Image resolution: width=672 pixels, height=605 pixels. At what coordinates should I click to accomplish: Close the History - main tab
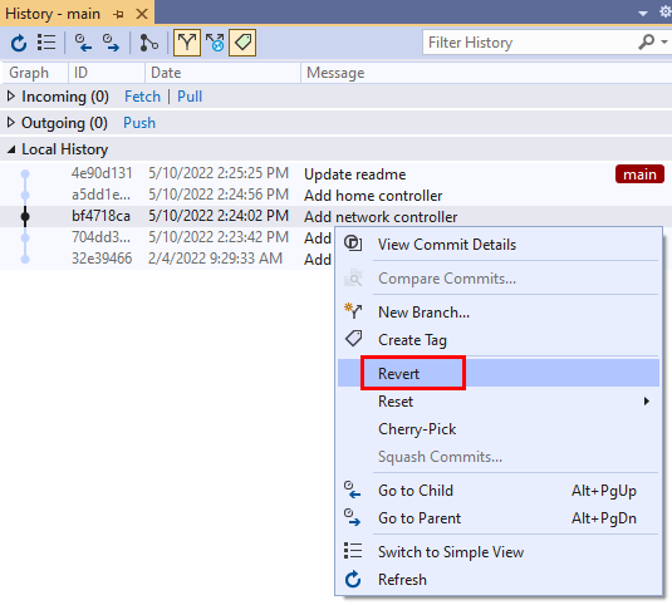141,14
